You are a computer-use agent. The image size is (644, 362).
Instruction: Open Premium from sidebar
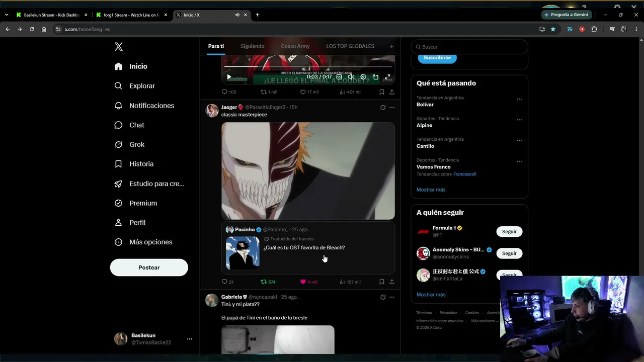(136, 203)
